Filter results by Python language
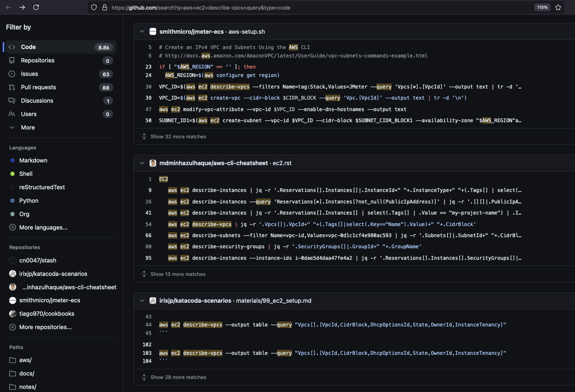This screenshot has width=575, height=392. 29,201
